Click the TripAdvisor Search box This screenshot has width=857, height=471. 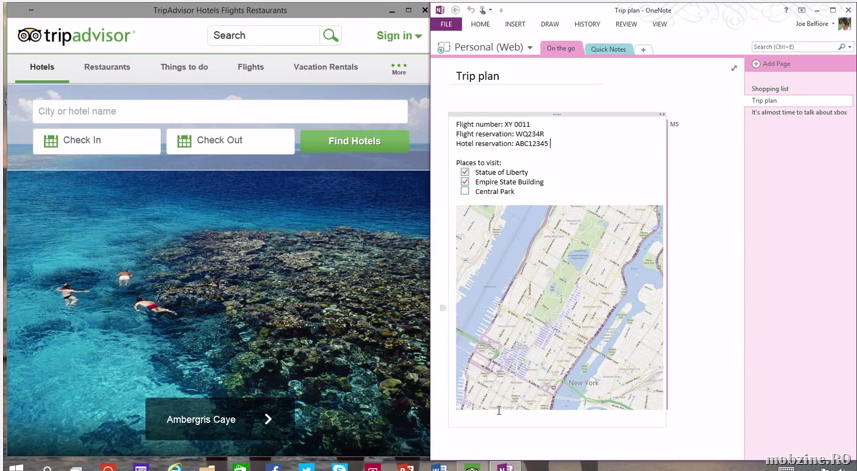click(263, 36)
